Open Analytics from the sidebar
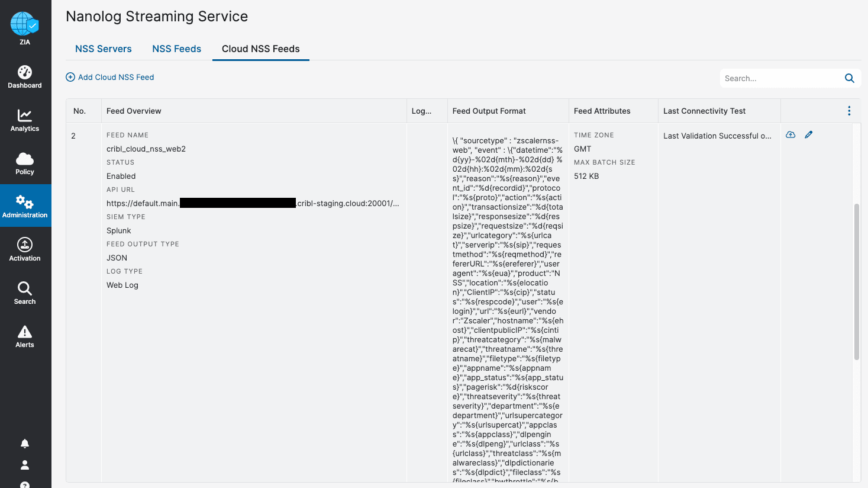Viewport: 868px width, 488px height. click(25, 120)
